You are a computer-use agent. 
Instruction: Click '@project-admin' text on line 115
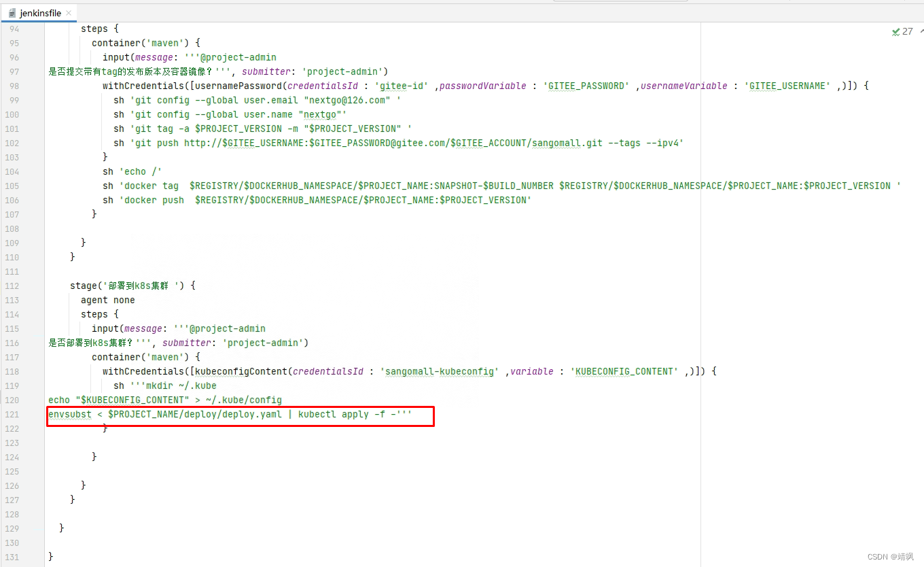point(228,328)
